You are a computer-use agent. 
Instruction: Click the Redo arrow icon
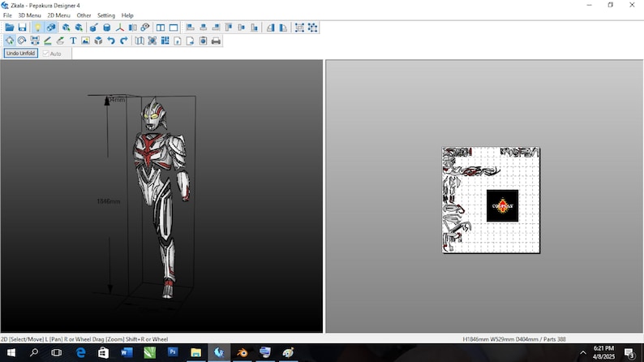click(x=123, y=41)
